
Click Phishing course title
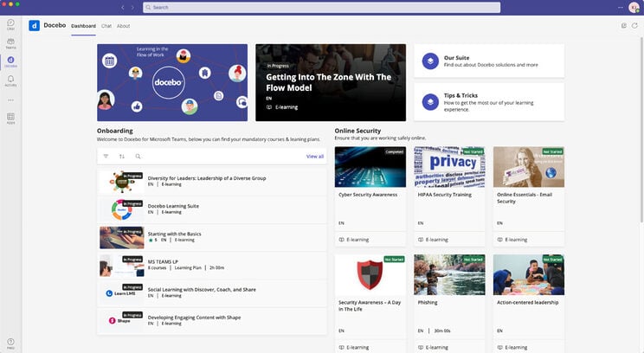tap(428, 303)
